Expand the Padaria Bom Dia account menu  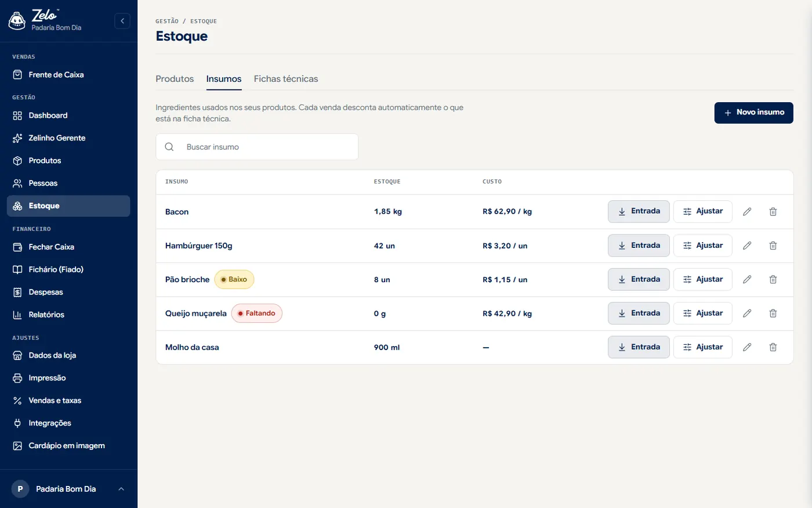(68, 489)
